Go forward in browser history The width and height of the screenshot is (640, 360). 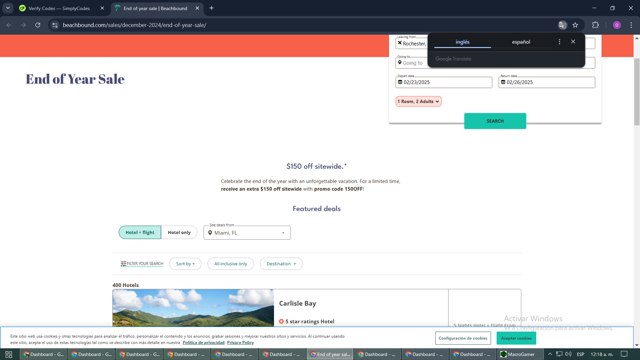coord(23,25)
